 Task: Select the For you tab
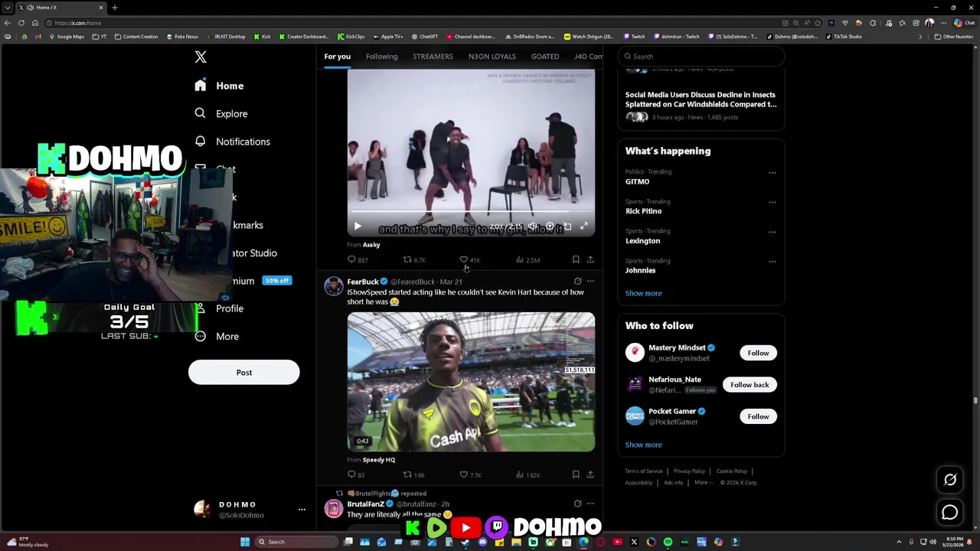[x=337, y=56]
